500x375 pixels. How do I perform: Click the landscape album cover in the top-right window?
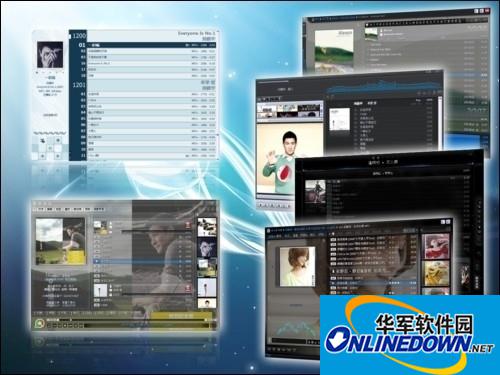[334, 50]
